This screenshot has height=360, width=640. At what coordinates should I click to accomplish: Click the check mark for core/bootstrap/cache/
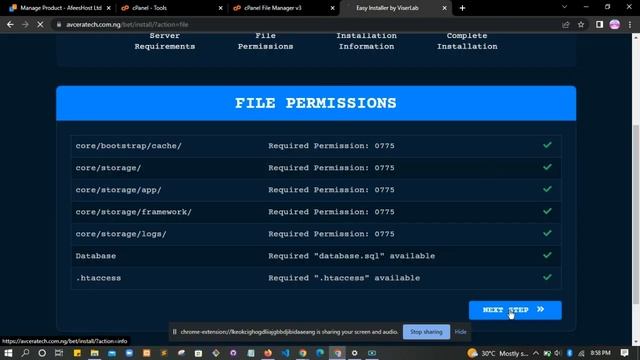547,145
